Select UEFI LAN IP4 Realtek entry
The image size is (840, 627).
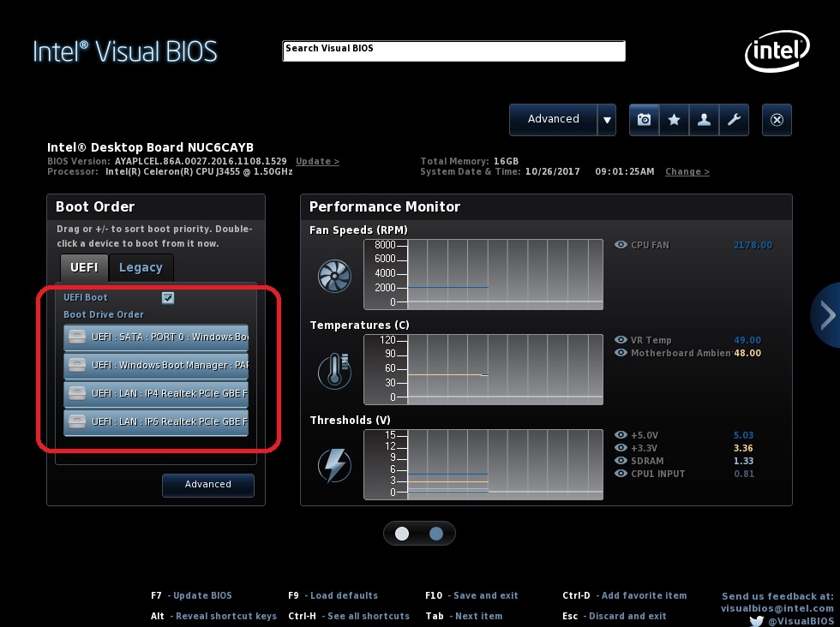coord(156,393)
